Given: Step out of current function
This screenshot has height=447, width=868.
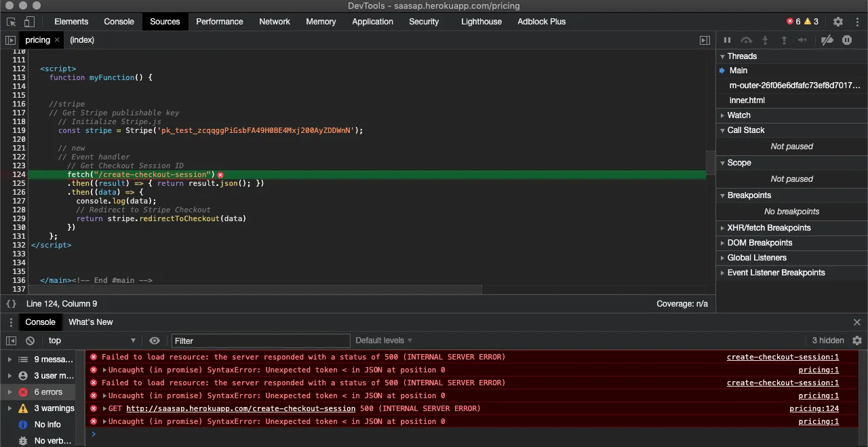Looking at the screenshot, I should point(784,40).
